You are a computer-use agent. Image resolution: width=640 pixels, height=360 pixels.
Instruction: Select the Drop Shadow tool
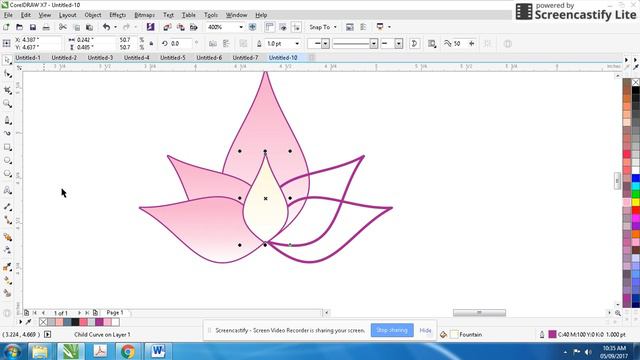pyautogui.click(x=7, y=237)
